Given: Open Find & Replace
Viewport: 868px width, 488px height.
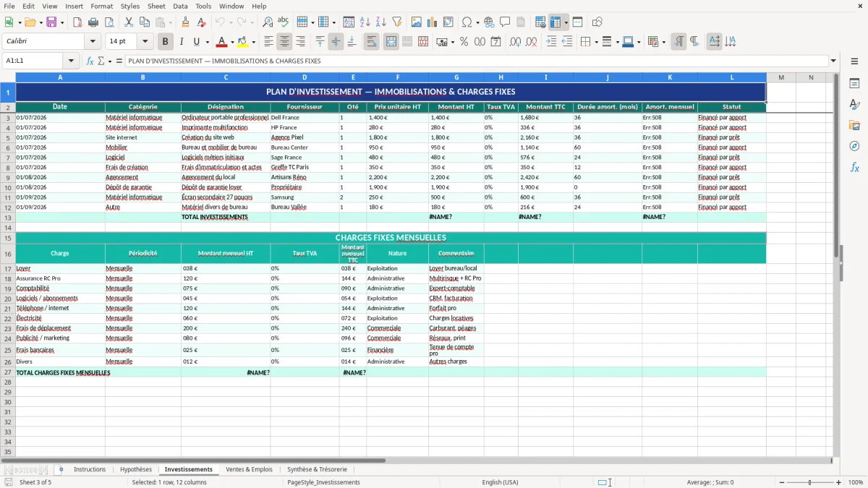Looking at the screenshot, I should pyautogui.click(x=268, y=22).
